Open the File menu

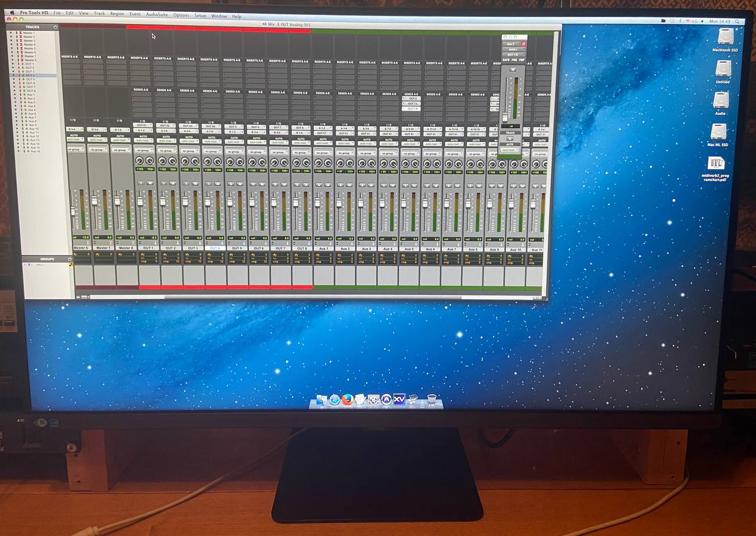(57, 13)
